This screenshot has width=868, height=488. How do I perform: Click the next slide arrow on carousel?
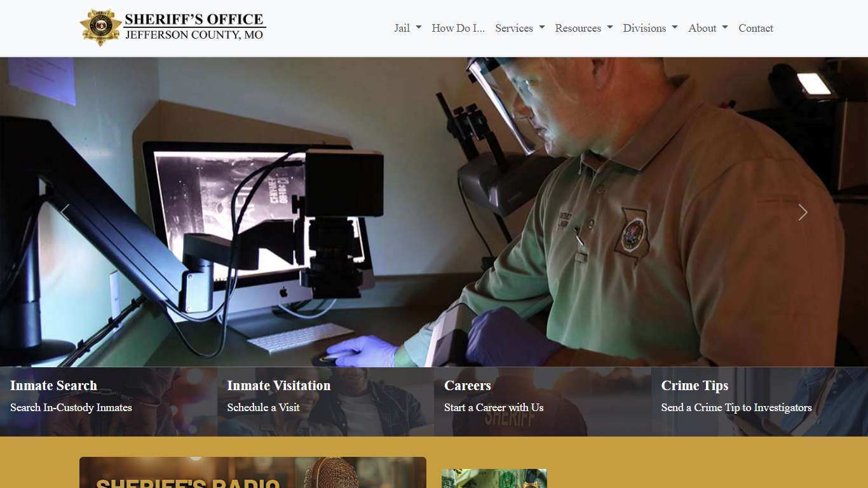point(803,212)
